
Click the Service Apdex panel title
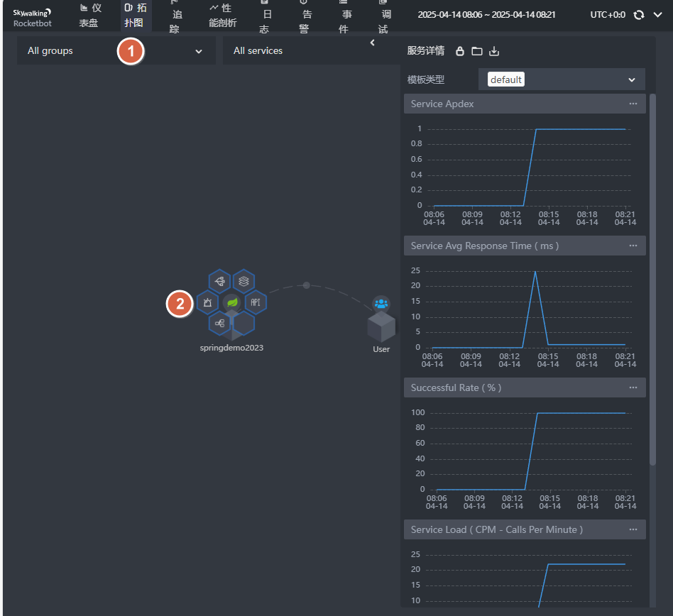442,104
